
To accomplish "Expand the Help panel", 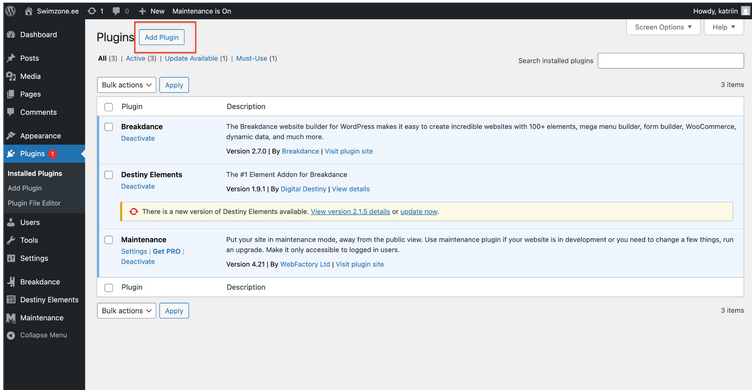I will click(x=724, y=27).
